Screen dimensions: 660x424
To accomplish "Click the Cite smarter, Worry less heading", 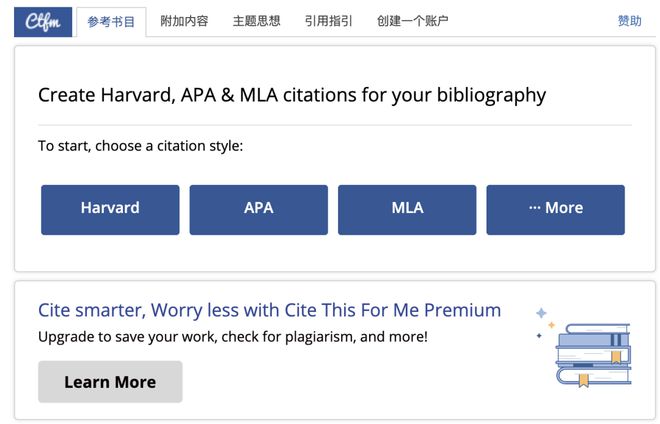I will coord(269,310).
